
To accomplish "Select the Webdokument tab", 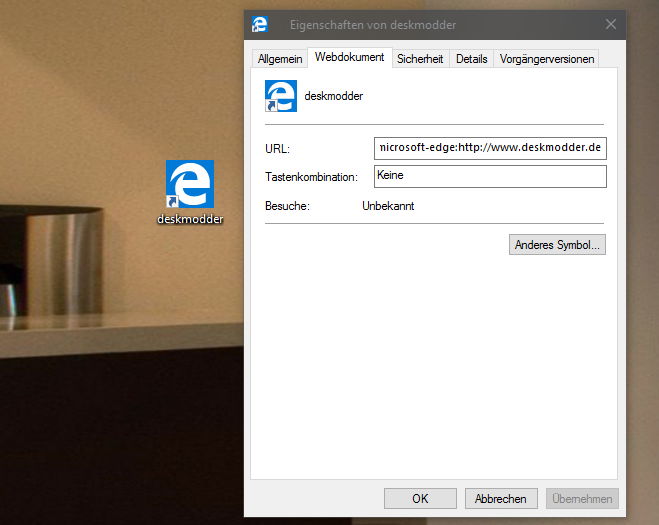I will (350, 57).
